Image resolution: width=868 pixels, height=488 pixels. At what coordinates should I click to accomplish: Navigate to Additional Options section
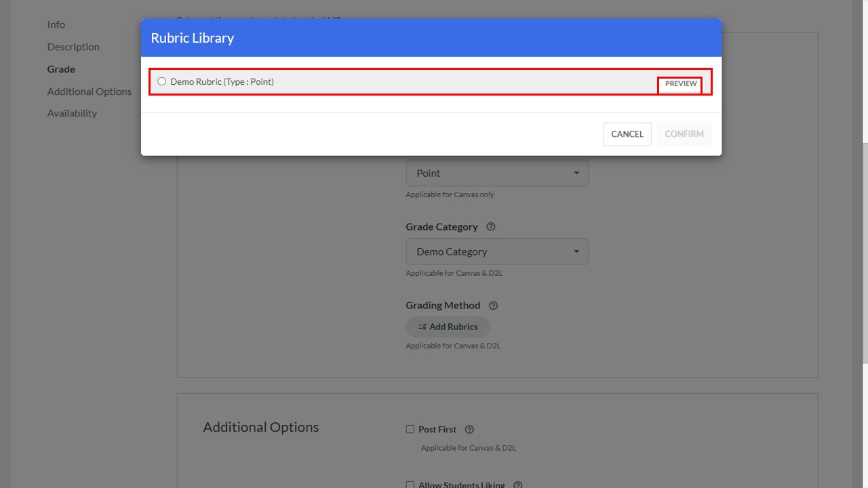tap(90, 91)
